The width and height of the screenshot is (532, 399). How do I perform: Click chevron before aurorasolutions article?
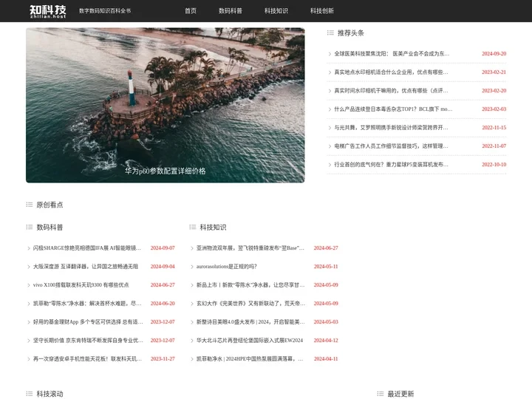pyautogui.click(x=192, y=267)
